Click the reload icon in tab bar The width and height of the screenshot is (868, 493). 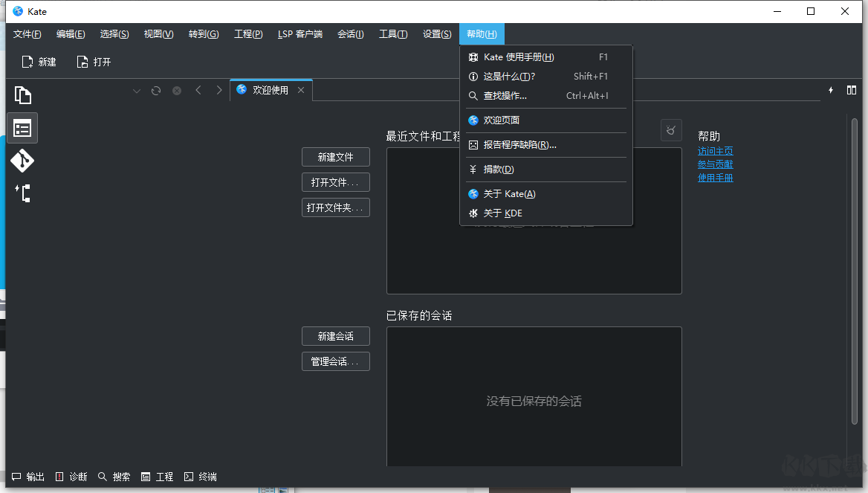(x=156, y=90)
